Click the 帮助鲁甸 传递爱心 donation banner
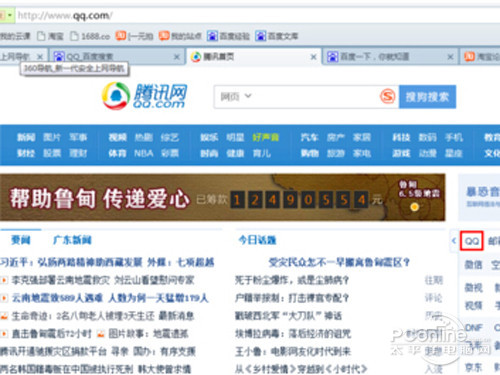 (222, 197)
